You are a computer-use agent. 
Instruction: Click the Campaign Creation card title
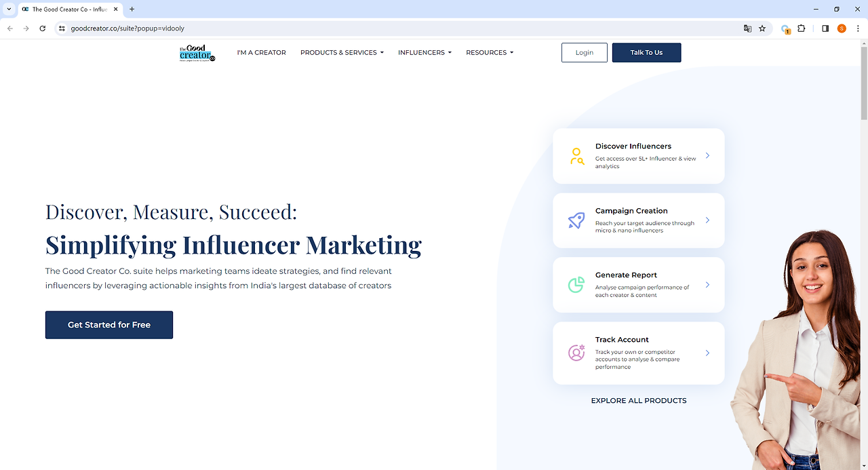coord(631,211)
